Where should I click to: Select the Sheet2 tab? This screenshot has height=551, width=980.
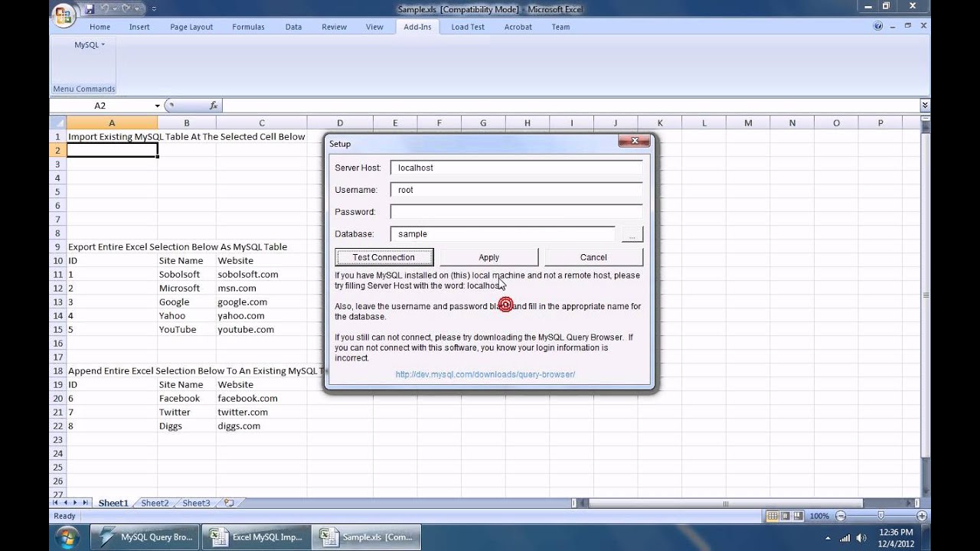point(155,503)
